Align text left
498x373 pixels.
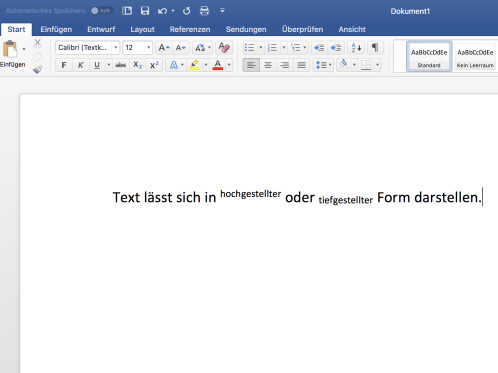point(251,65)
